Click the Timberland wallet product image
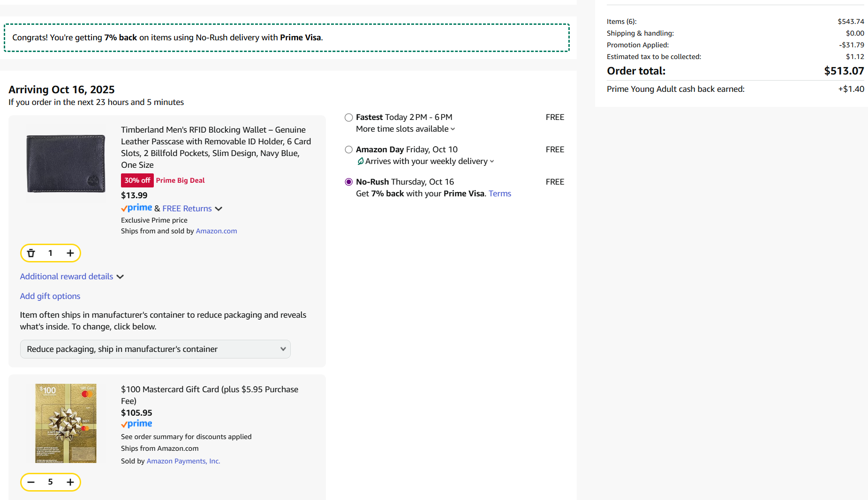 [66, 164]
